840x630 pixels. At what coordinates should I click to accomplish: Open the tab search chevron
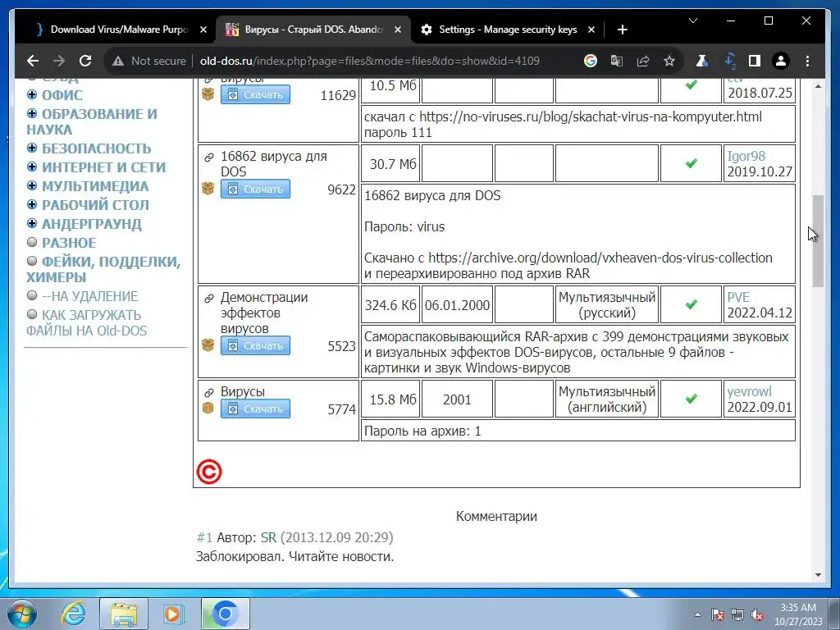(x=692, y=21)
